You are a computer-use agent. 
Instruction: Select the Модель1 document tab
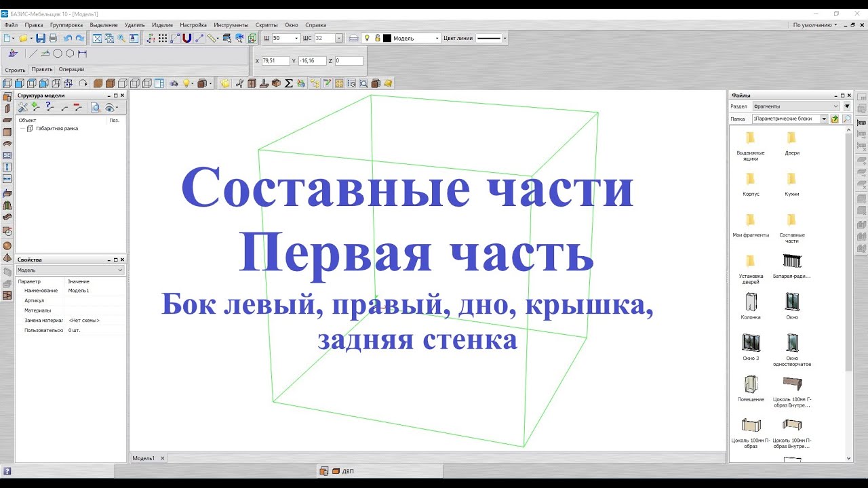click(x=143, y=458)
